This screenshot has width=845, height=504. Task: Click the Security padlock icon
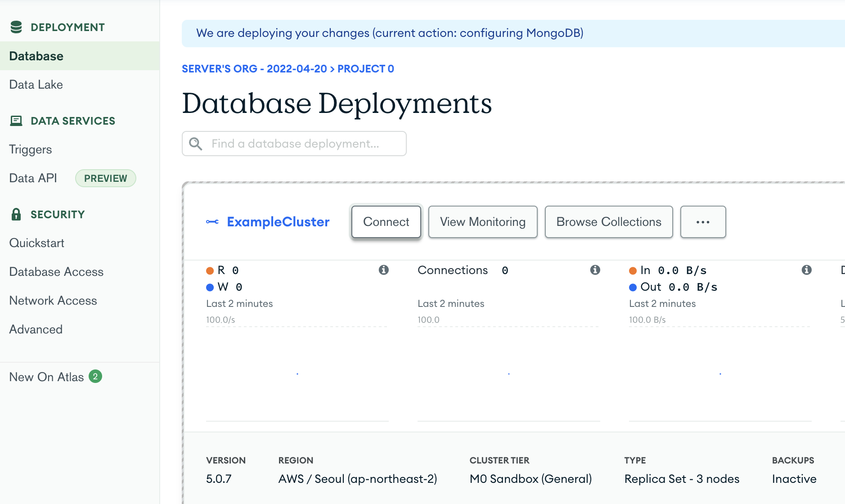(16, 214)
